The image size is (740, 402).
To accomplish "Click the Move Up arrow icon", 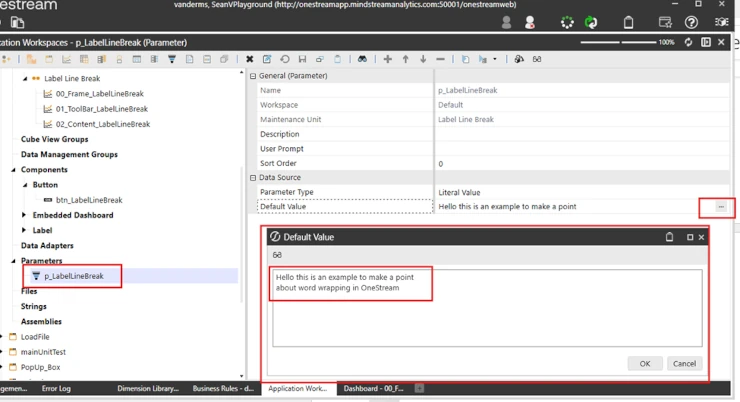I will 405,59.
